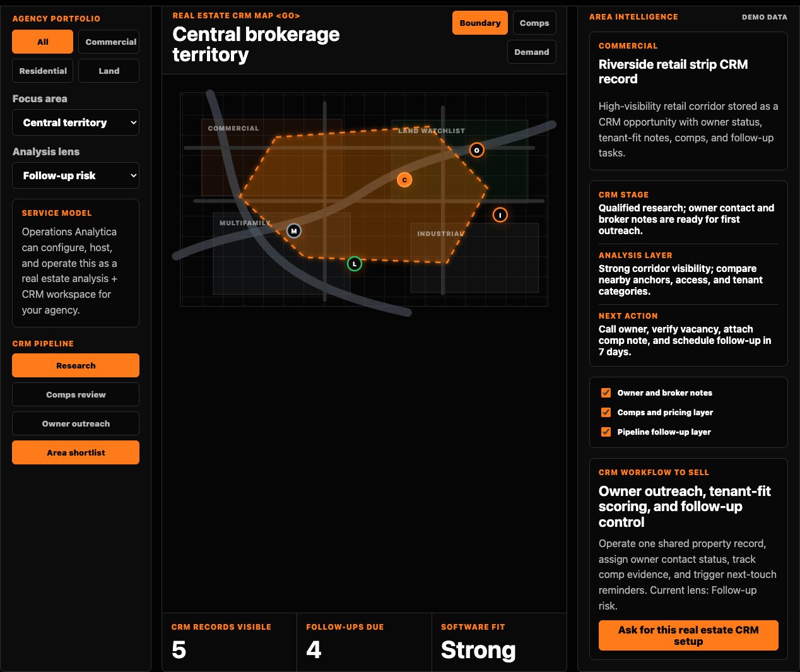
Task: Toggle Comps and pricing layer checkbox
Action: pyautogui.click(x=606, y=412)
